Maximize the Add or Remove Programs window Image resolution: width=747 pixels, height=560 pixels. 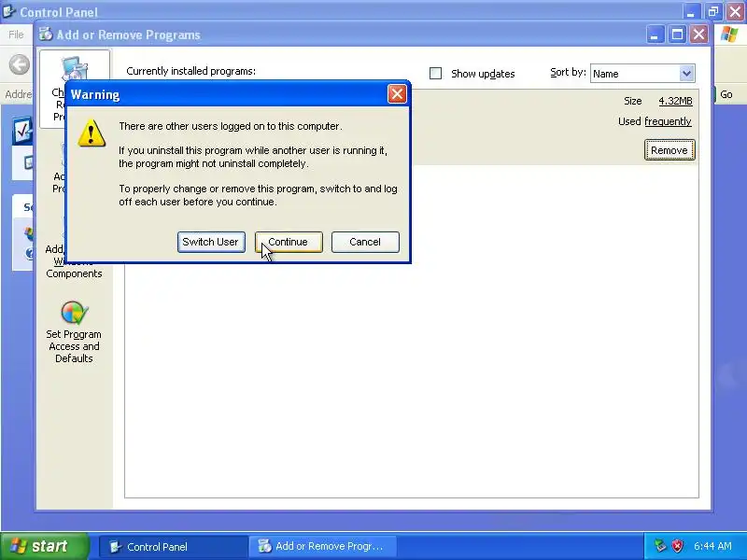(677, 35)
